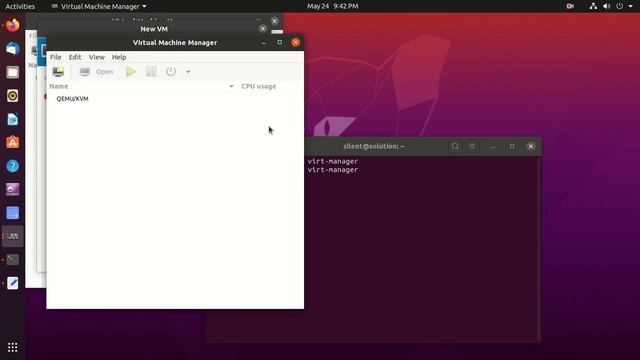
Task: Open Terminal from the dock
Action: pyautogui.click(x=13, y=260)
